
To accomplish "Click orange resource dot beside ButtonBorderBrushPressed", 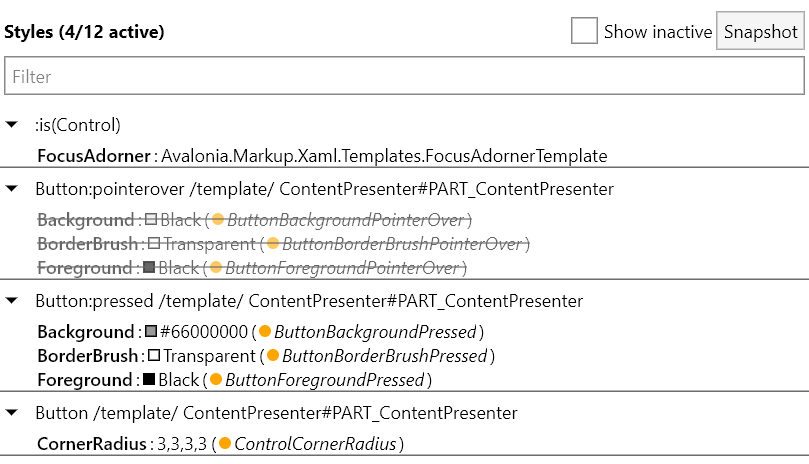I will click(x=274, y=356).
